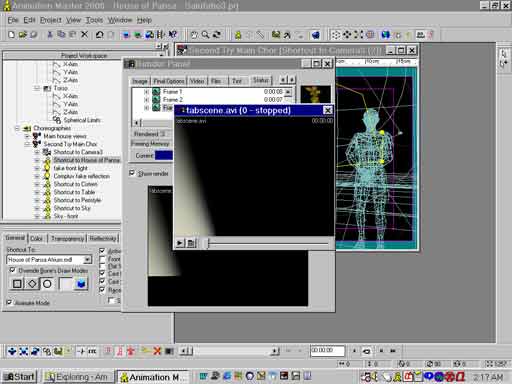The image size is (512, 384).
Task: Open the Window menu
Action: click(x=120, y=20)
